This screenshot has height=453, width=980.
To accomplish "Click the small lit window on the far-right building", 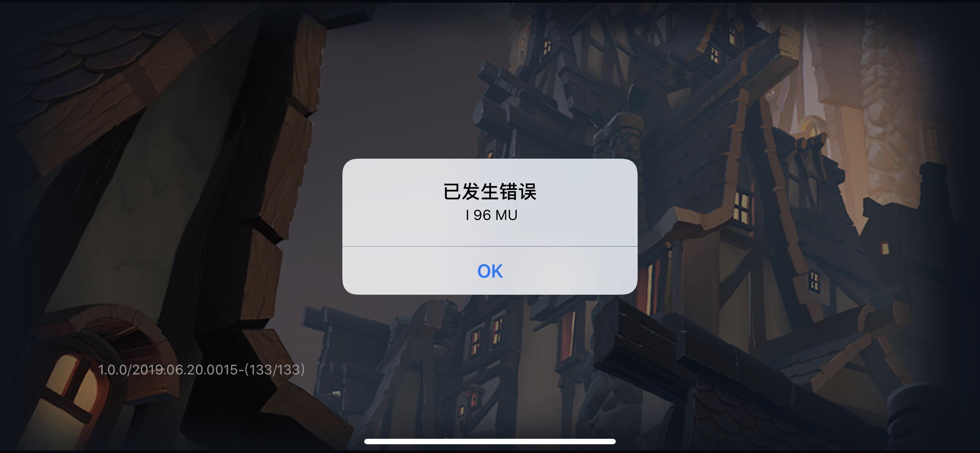I will click(885, 248).
